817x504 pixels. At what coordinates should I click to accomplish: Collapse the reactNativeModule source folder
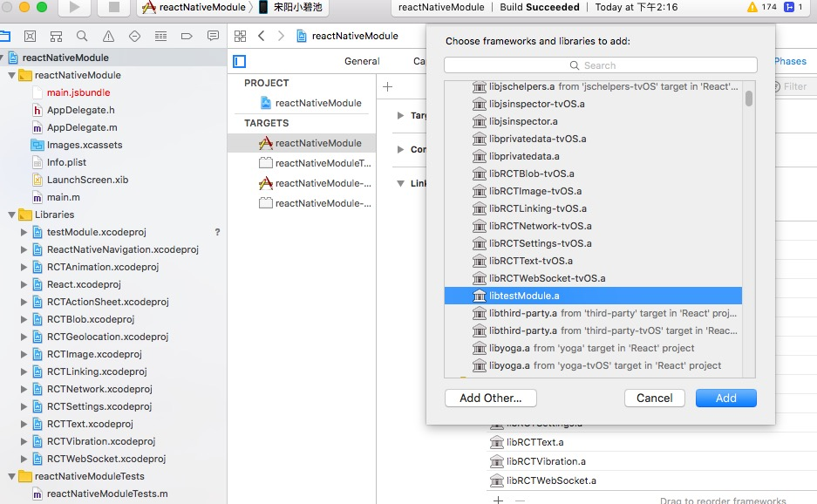[11, 75]
